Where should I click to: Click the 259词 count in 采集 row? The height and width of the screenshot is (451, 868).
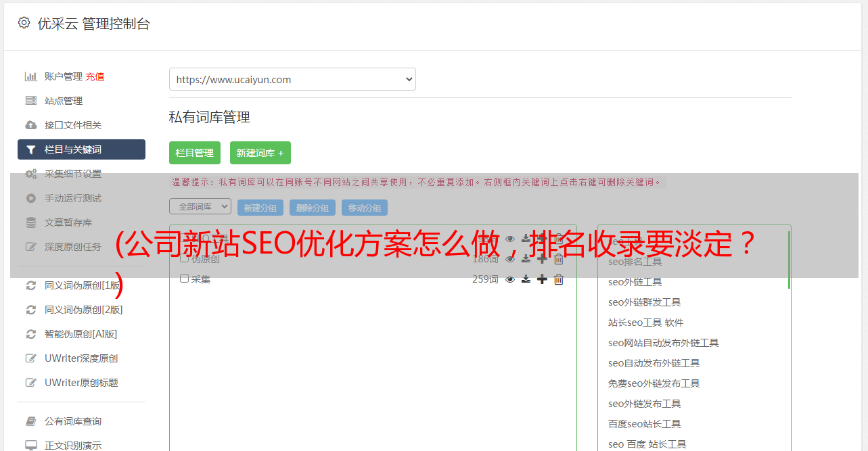[x=485, y=279]
